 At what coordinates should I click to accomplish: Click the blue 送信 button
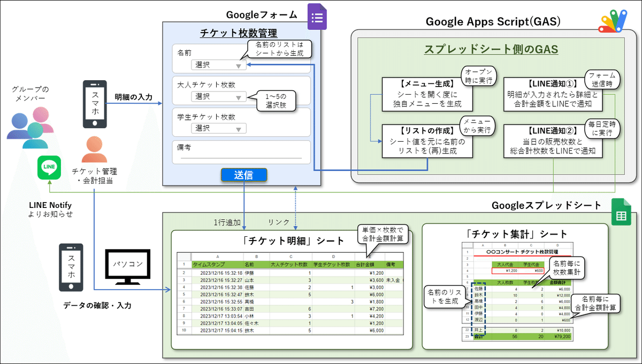point(243,175)
